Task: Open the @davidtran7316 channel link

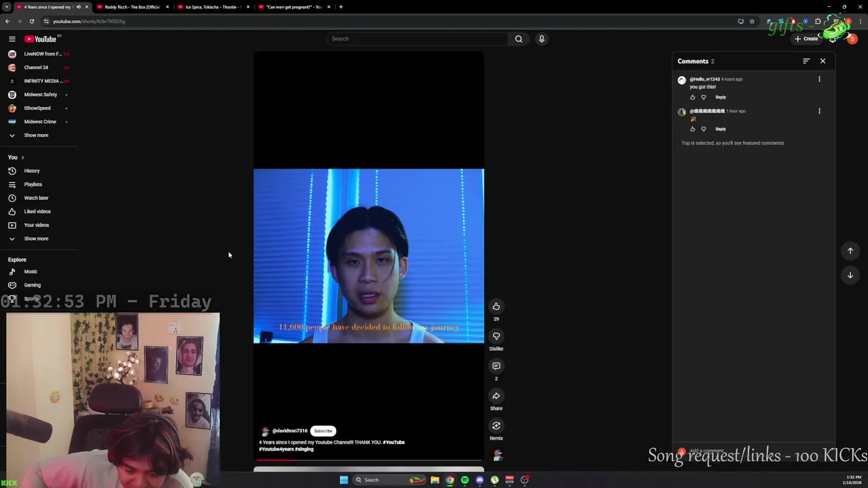Action: 290,431
